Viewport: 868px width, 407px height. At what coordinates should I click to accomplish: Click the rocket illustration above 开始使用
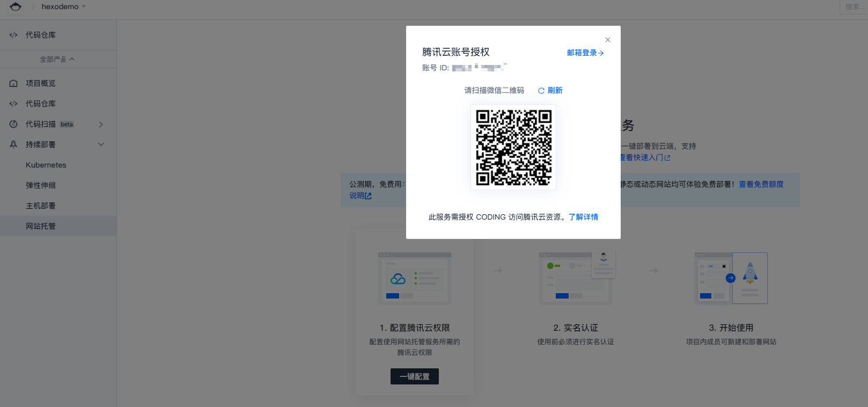pos(731,278)
